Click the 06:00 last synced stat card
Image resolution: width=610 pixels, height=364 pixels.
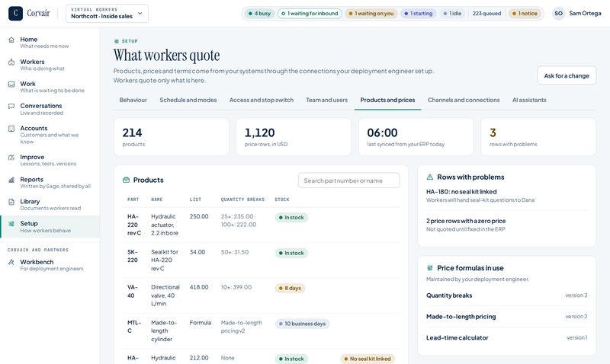pos(416,137)
